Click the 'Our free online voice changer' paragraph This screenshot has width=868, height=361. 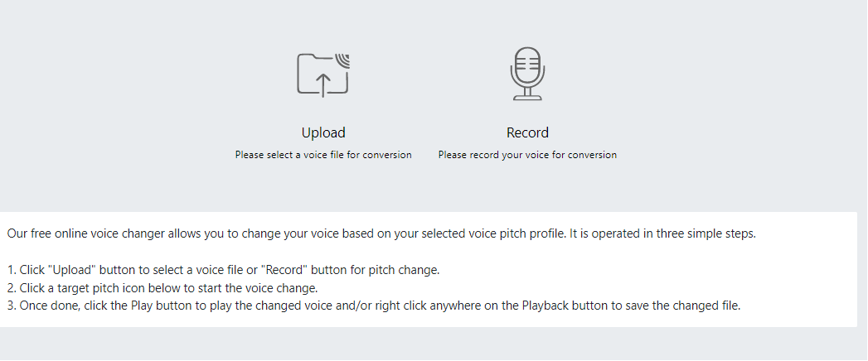(x=381, y=233)
